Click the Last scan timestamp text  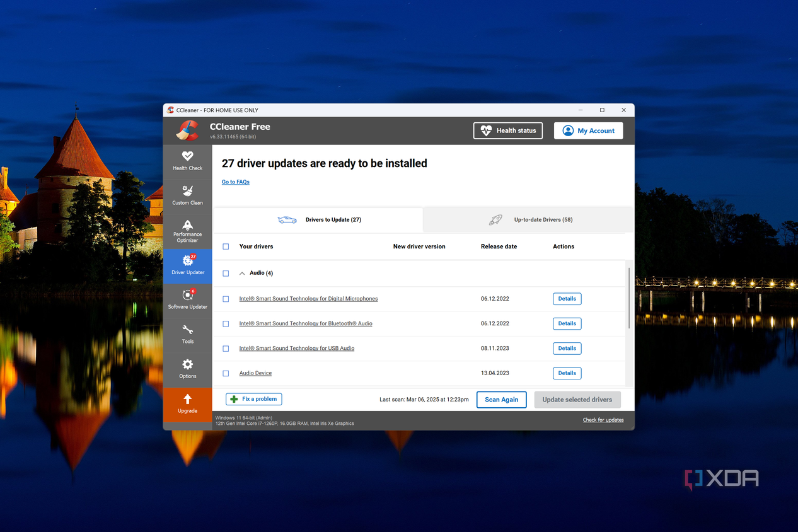[424, 400]
